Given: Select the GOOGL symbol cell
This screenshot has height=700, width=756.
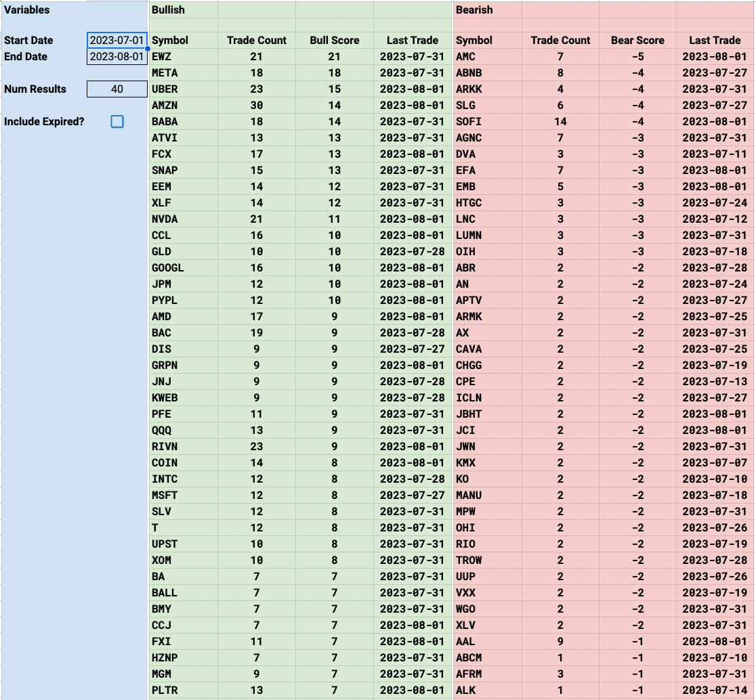Looking at the screenshot, I should 183,268.
